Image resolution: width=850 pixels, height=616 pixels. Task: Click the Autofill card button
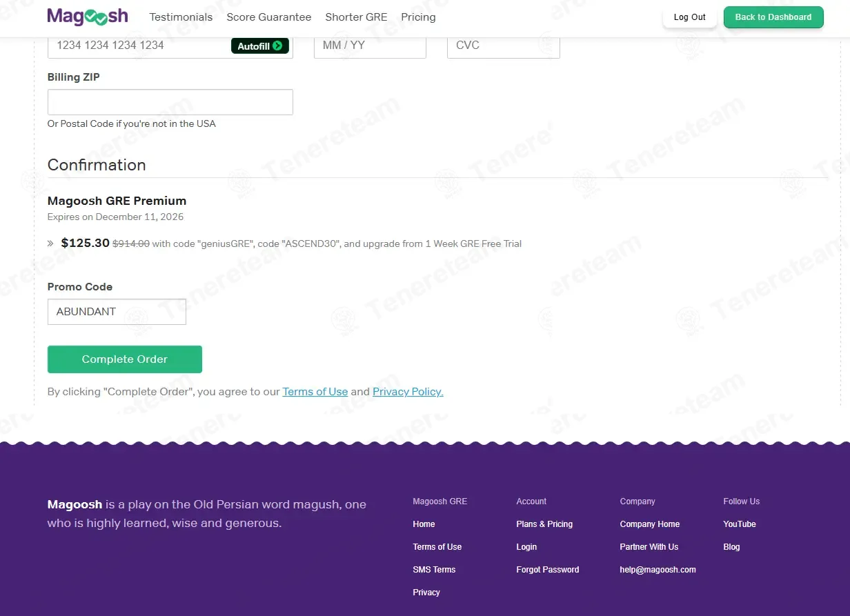(x=260, y=46)
